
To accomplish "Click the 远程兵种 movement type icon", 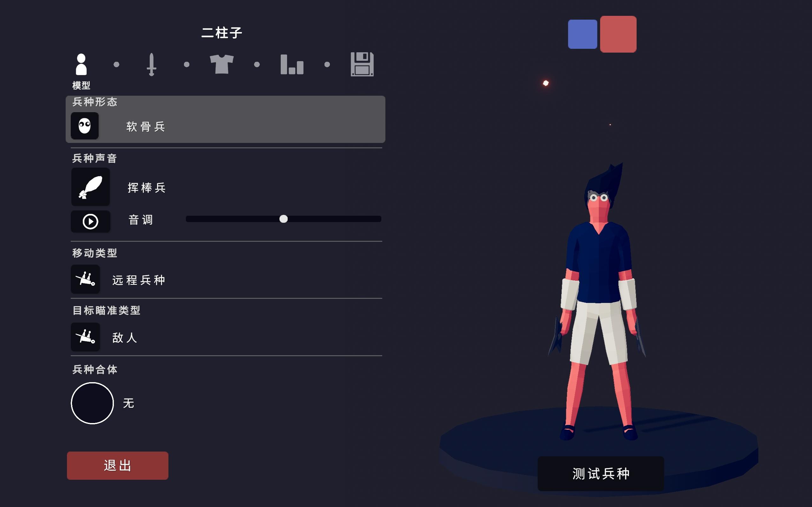I will 85,279.
